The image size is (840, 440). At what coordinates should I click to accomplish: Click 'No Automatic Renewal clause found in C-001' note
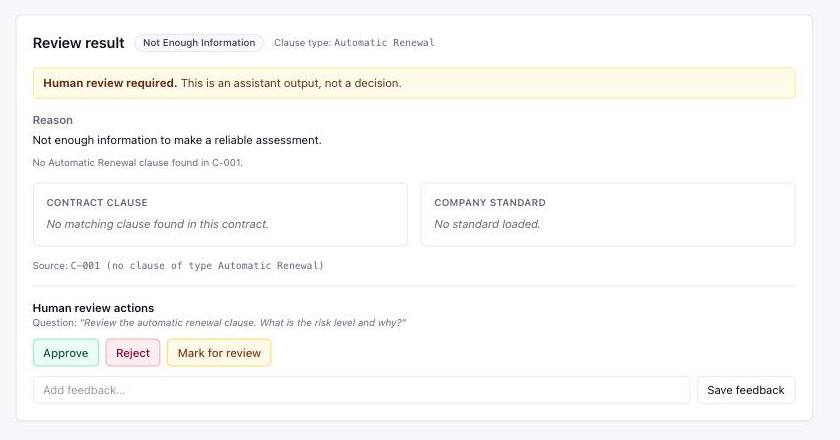(x=138, y=162)
